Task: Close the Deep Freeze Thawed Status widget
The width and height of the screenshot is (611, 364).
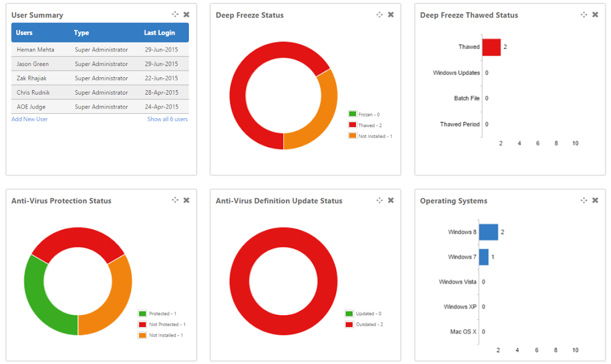Action: [x=595, y=15]
